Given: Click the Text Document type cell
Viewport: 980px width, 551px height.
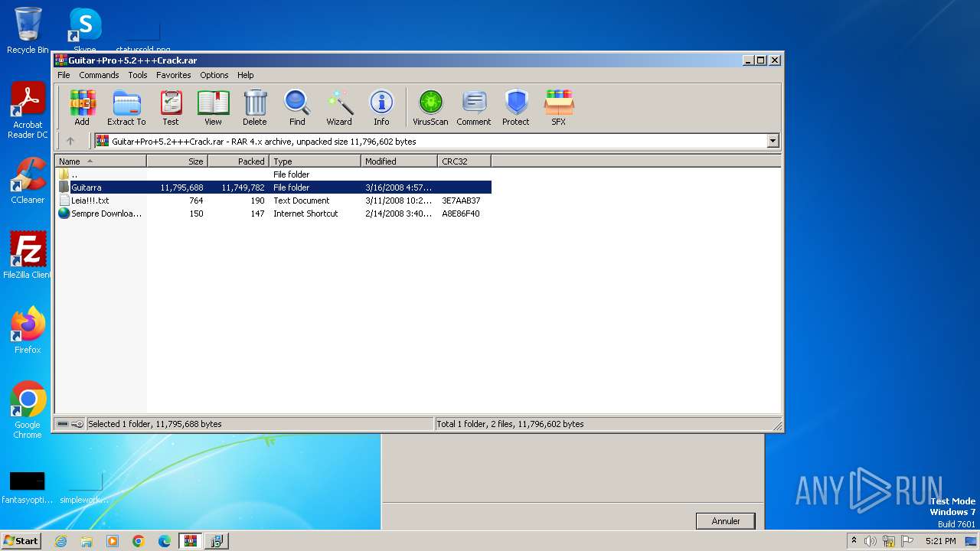Looking at the screenshot, I should tap(302, 201).
